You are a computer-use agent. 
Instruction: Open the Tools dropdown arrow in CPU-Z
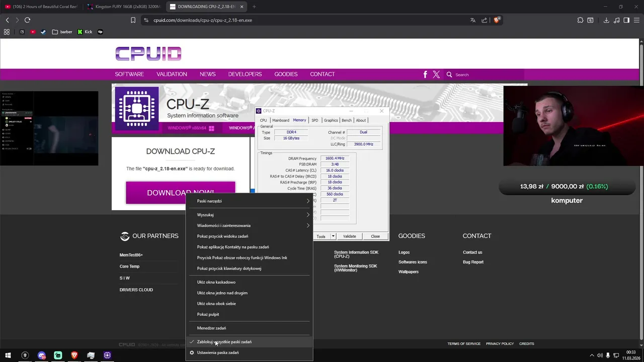333,236
